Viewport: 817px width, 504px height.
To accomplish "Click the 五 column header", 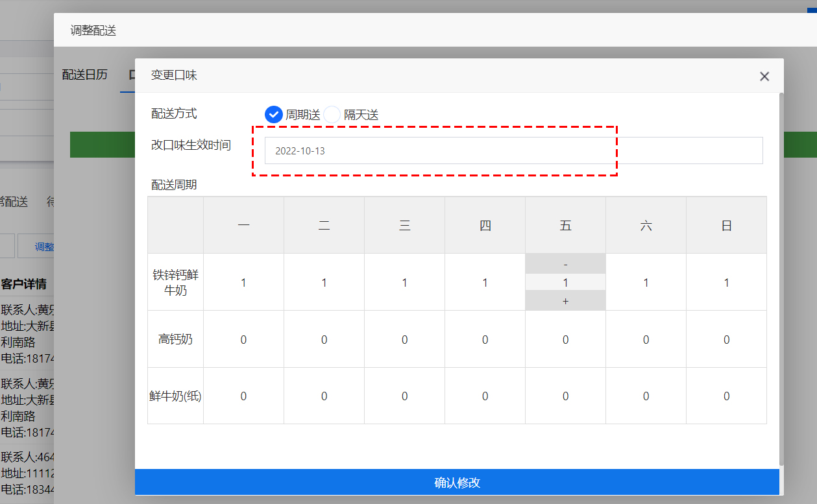I will [x=565, y=226].
